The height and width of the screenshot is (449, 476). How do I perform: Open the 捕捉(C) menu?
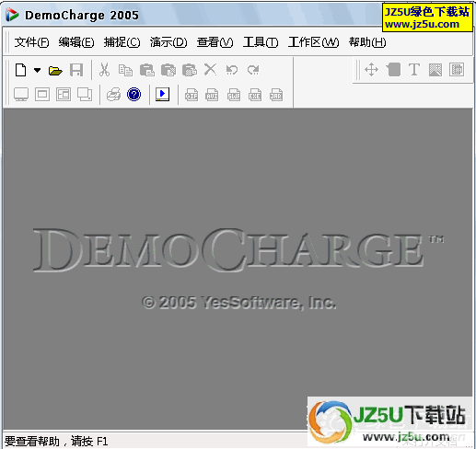click(x=122, y=42)
